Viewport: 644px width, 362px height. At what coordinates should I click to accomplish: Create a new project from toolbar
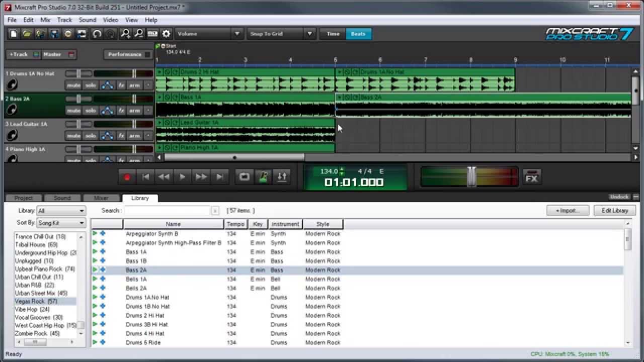14,34
